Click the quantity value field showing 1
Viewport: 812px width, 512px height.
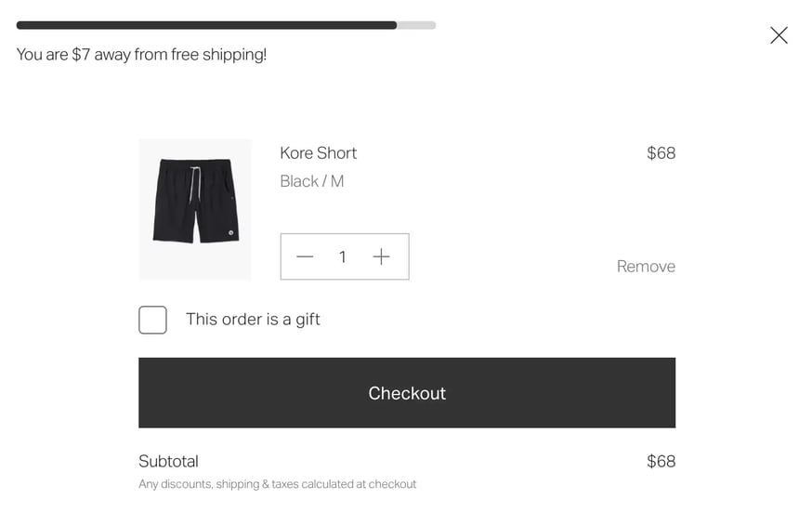[343, 257]
